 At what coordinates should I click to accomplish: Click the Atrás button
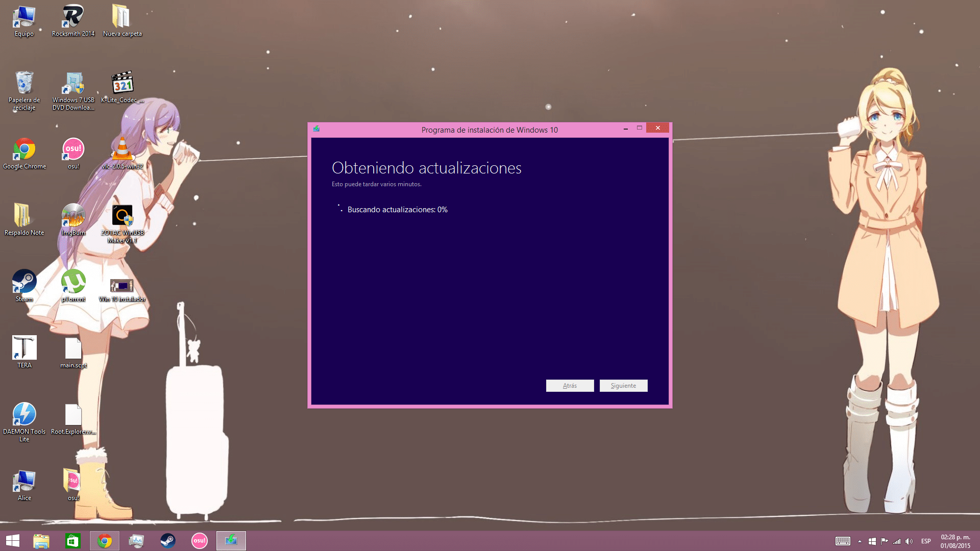coord(570,386)
